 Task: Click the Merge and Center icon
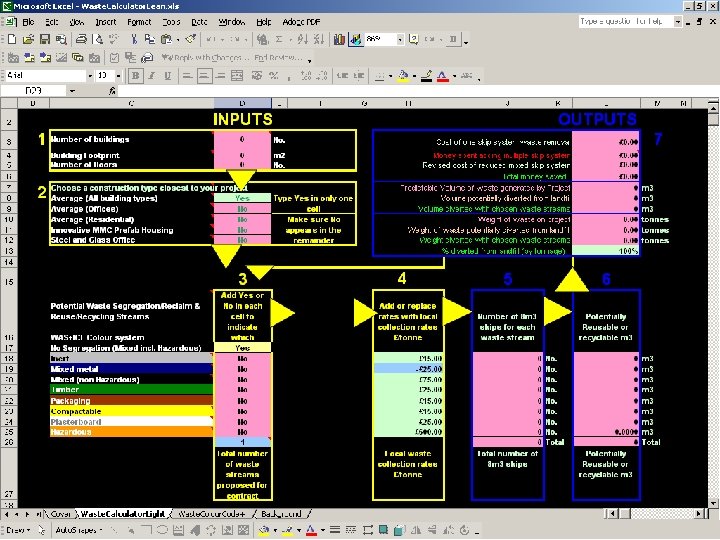[x=237, y=76]
